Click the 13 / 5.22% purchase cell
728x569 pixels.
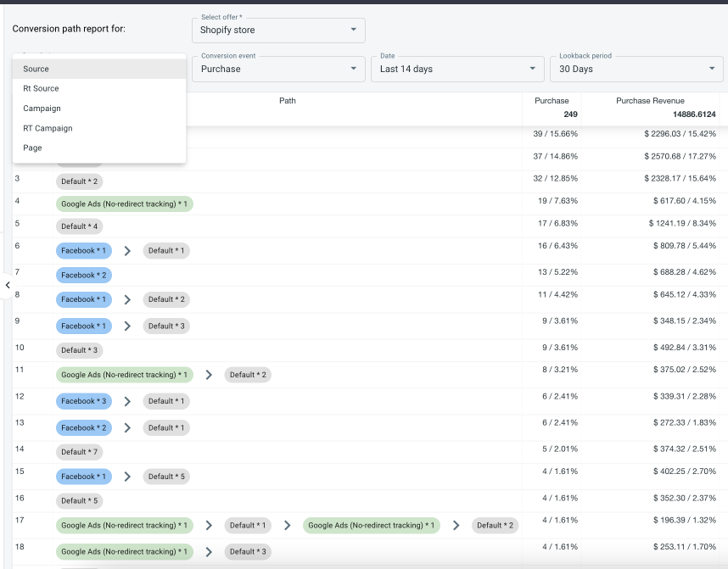(557, 272)
